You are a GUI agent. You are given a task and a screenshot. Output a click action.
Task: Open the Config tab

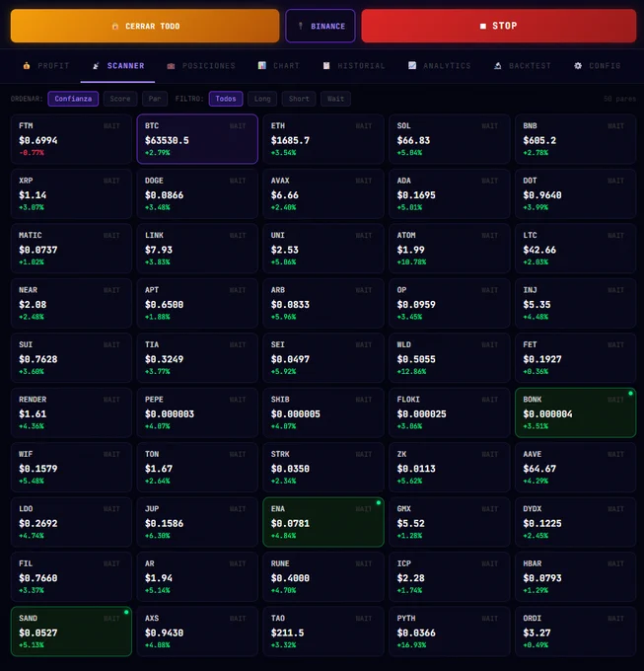tap(597, 66)
